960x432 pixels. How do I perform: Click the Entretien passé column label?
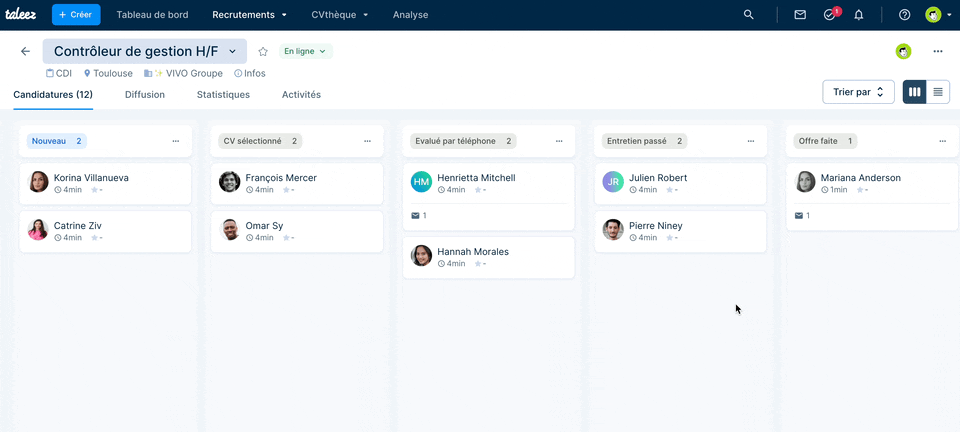point(644,141)
